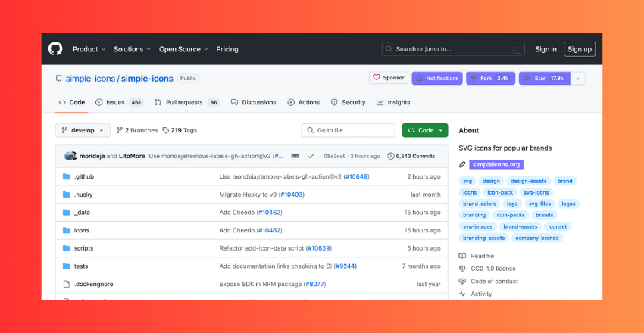This screenshot has width=644, height=333.
Task: Click the Sign in link
Action: (x=546, y=49)
